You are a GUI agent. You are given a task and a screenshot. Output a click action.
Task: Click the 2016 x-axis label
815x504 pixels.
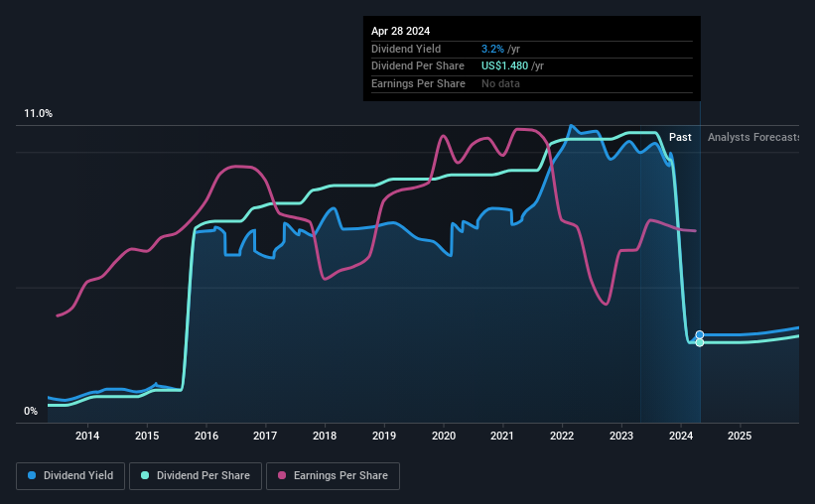tap(206, 436)
